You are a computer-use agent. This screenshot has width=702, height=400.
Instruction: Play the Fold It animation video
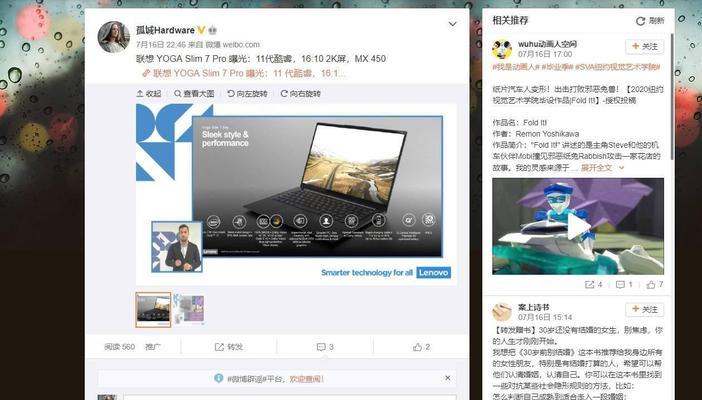pos(578,226)
